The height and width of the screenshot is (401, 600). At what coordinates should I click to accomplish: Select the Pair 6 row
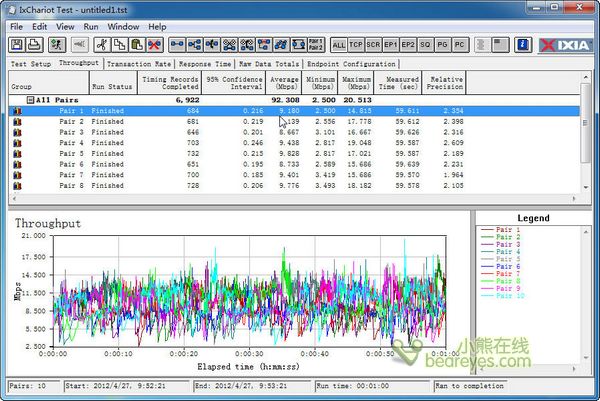click(x=294, y=165)
